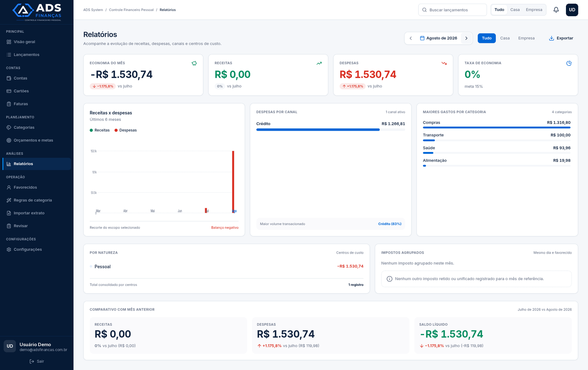Open Revisar clipboard icon in sidebar

tap(9, 226)
